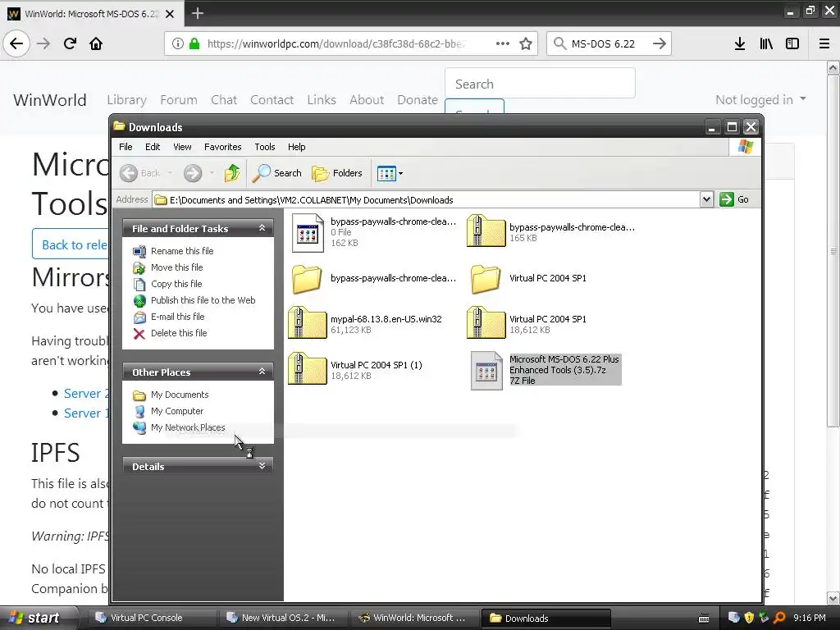Open the Not logged in dropdown

760,99
